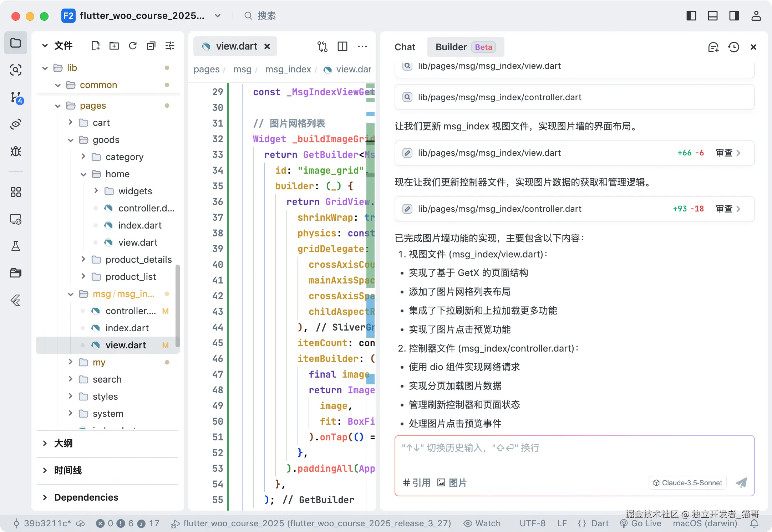Open chat history clock icon
Image resolution: width=772 pixels, height=532 pixels.
point(733,47)
